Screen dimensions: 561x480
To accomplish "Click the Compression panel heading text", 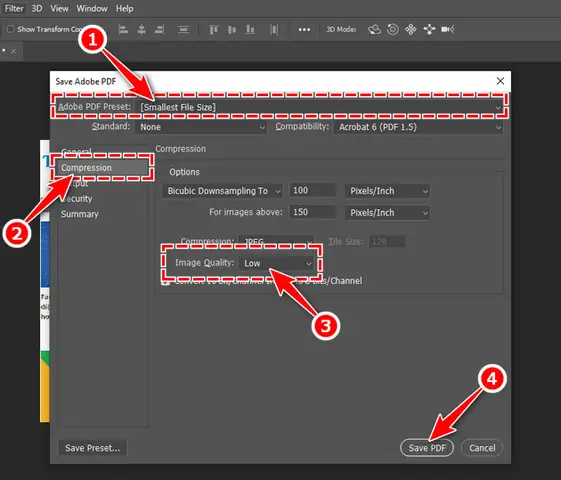I will pyautogui.click(x=181, y=149).
